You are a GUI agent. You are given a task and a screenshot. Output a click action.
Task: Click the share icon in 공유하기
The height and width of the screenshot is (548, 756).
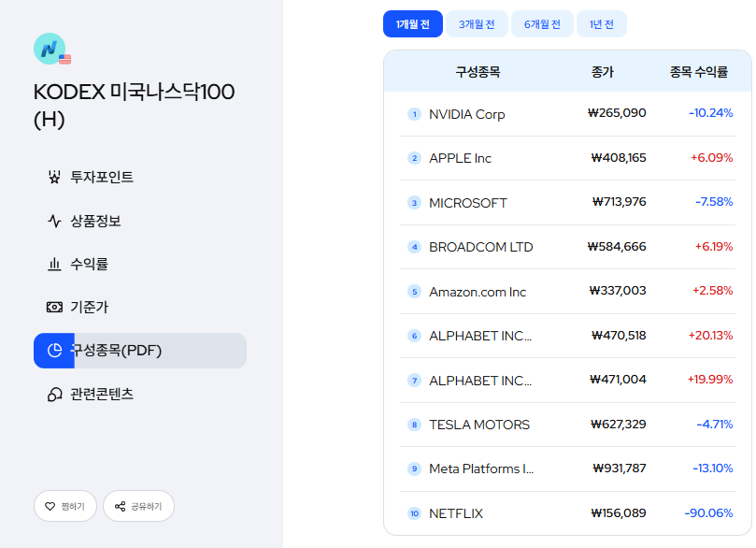[x=120, y=506]
